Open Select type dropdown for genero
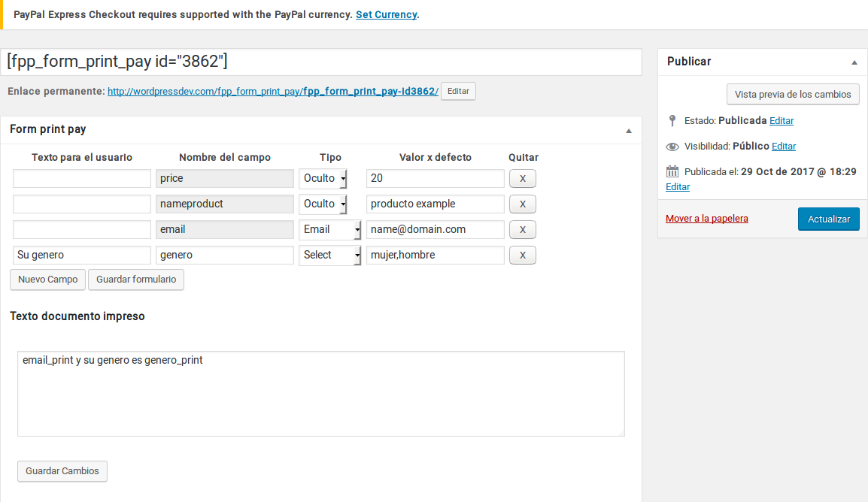Image resolution: width=868 pixels, height=502 pixels. click(330, 255)
